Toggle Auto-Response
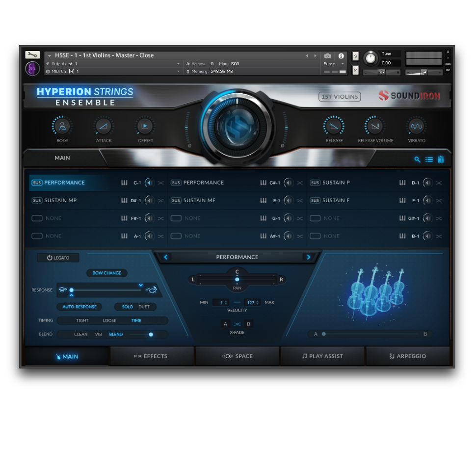Viewport: 476px width, 476px height. pos(79,307)
